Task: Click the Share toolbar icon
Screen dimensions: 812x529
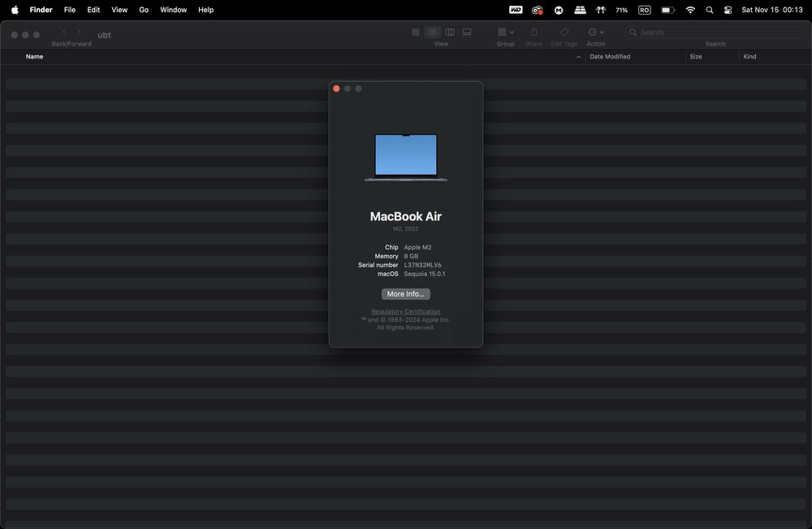Action: pyautogui.click(x=534, y=33)
